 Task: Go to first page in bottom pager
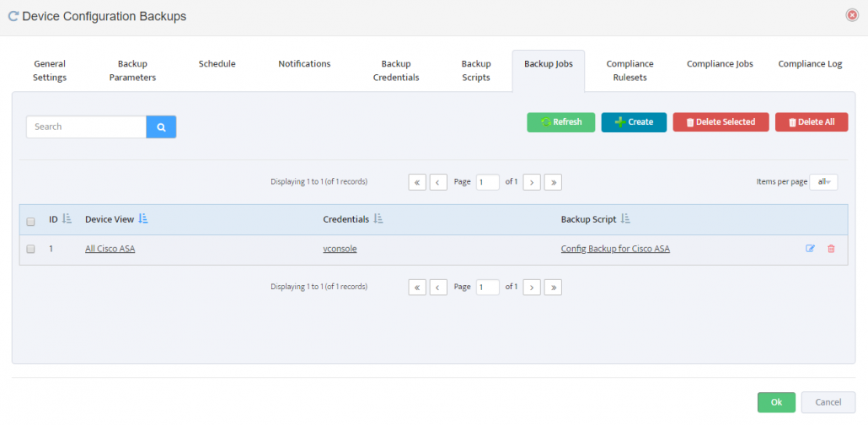[417, 287]
